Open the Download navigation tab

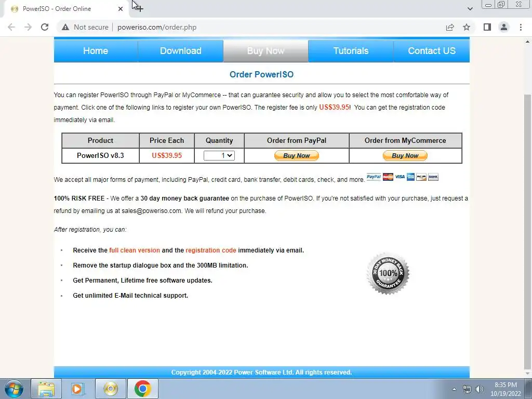(x=180, y=51)
